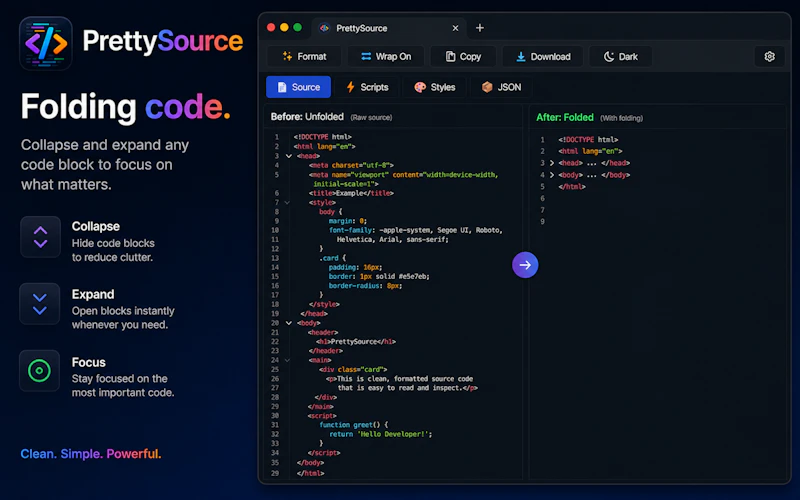Open a new tab with plus icon
This screenshot has width=800, height=500.
[x=480, y=28]
